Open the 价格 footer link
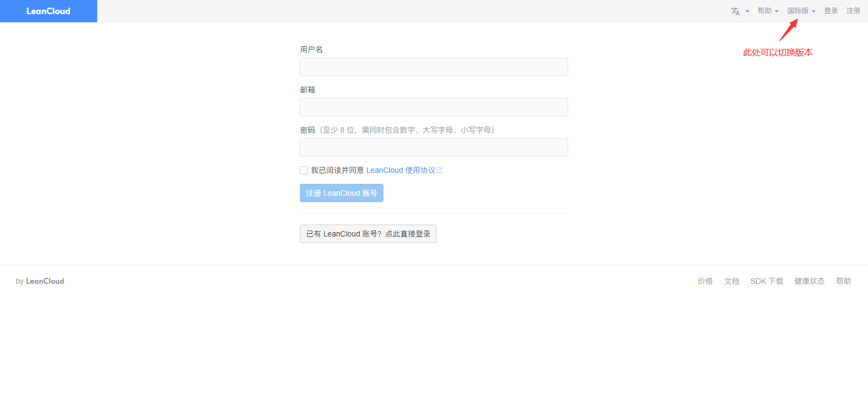This screenshot has width=868, height=411. click(705, 281)
